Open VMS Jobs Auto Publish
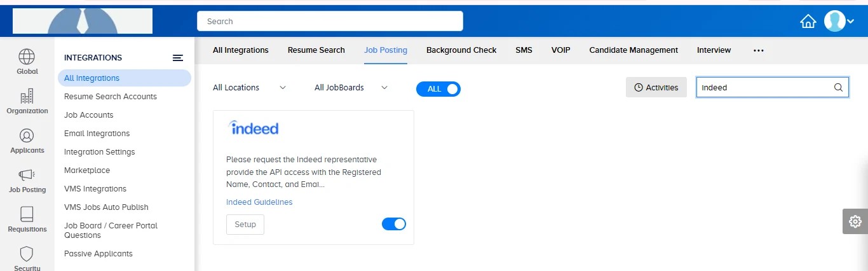The height and width of the screenshot is (271, 868). pyautogui.click(x=106, y=207)
